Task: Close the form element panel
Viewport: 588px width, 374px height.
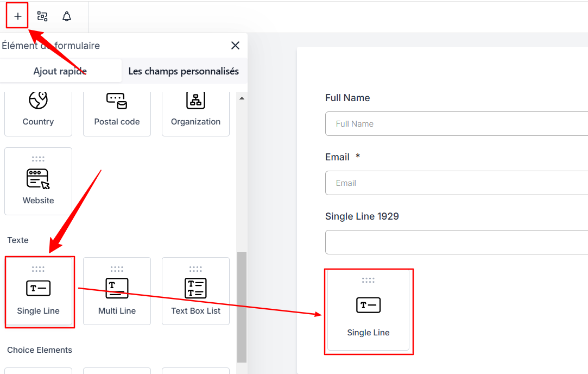Action: tap(235, 46)
